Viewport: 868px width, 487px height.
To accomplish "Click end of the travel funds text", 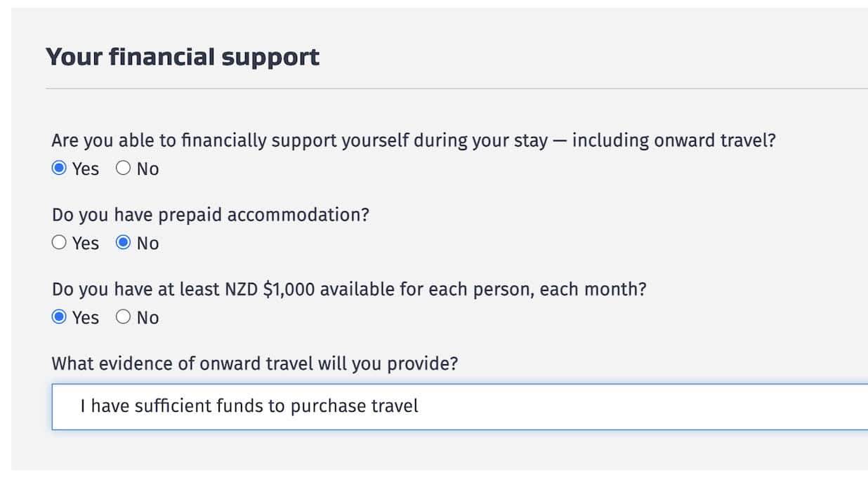I will click(x=419, y=406).
